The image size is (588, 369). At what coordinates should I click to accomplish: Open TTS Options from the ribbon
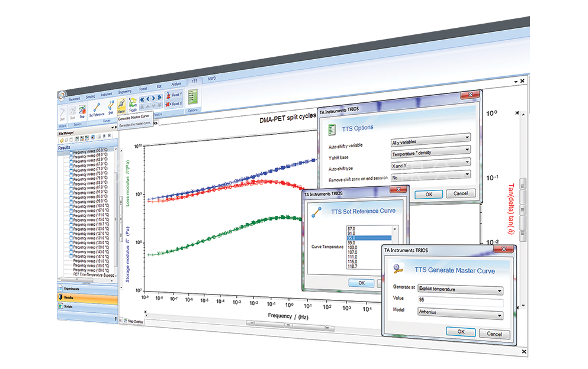[192, 97]
